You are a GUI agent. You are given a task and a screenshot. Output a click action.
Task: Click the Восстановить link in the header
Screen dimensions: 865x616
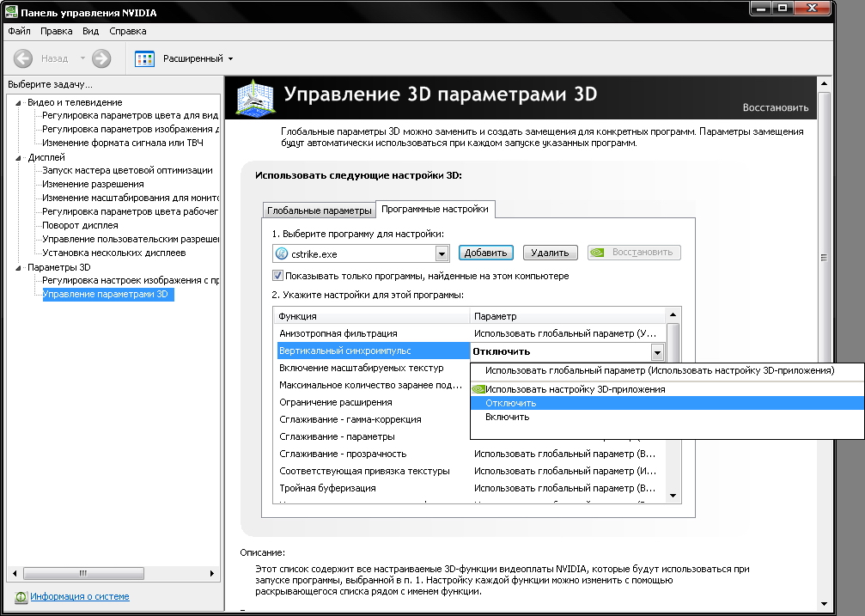click(x=775, y=107)
